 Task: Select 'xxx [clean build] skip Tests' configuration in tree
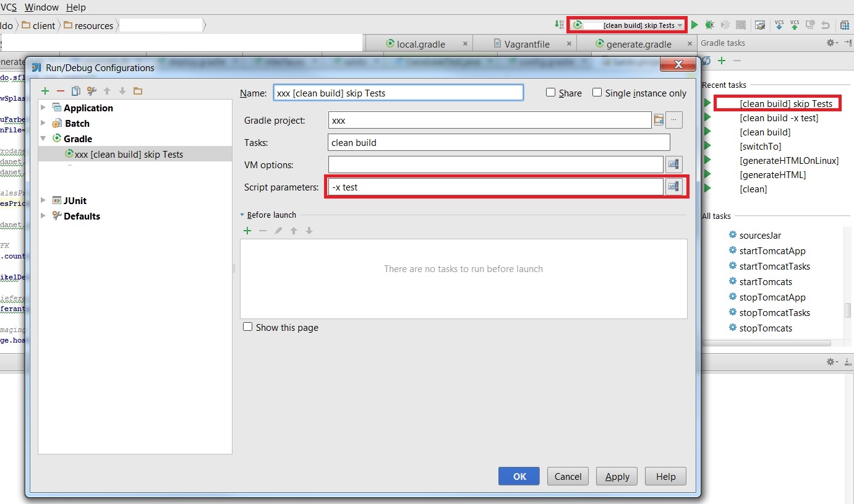coord(135,154)
